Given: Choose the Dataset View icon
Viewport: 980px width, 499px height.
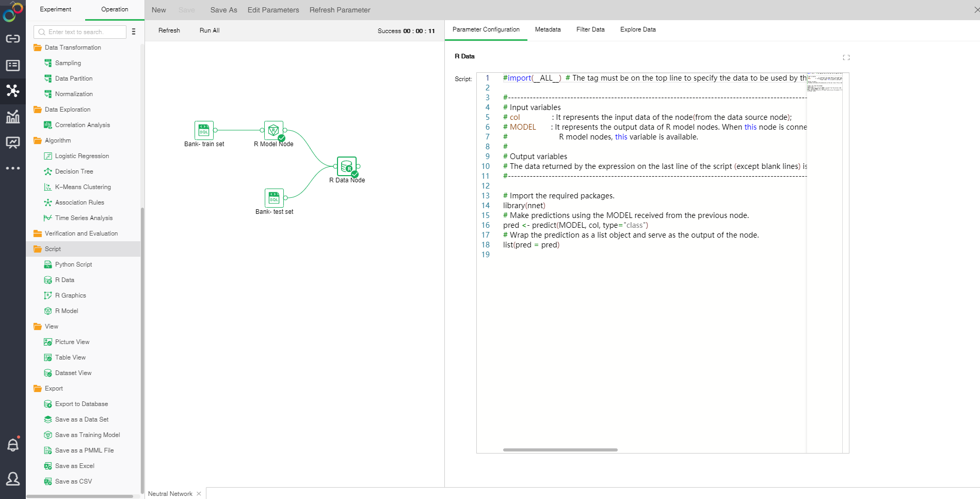Looking at the screenshot, I should 48,373.
